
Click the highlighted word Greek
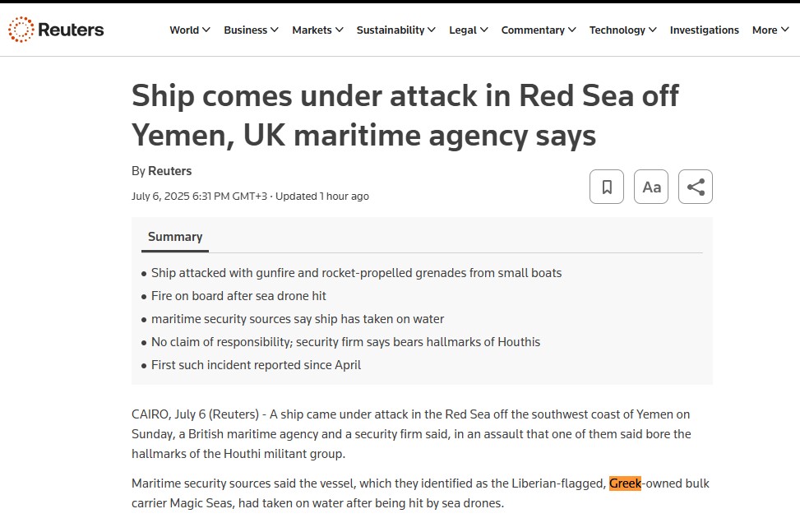coord(625,483)
